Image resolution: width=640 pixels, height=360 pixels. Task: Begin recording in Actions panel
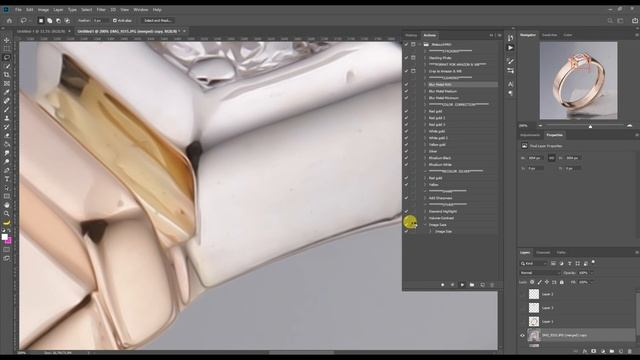tap(452, 285)
